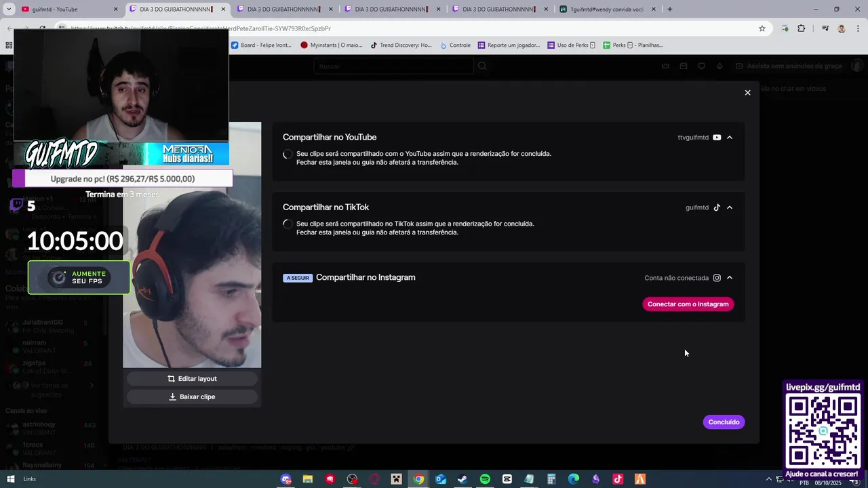Screen dimensions: 868x488
Task: Click the PTB keyboard language indicator
Action: [804, 483]
